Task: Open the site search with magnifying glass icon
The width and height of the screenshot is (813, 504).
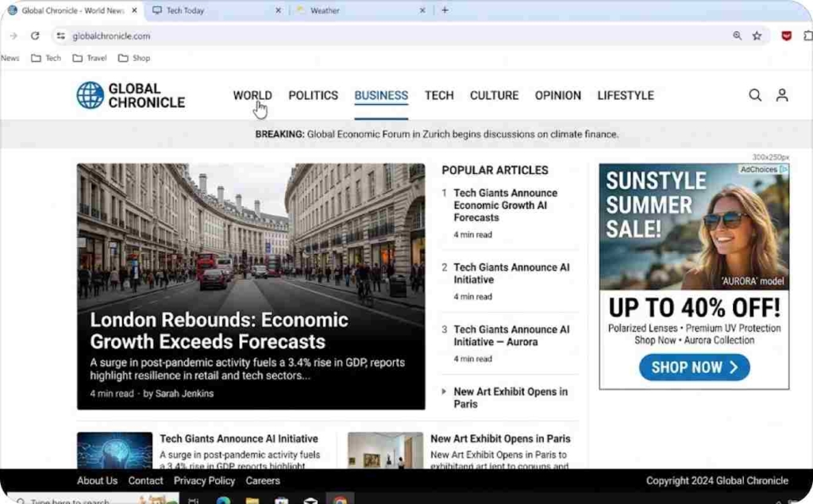Action: click(754, 94)
